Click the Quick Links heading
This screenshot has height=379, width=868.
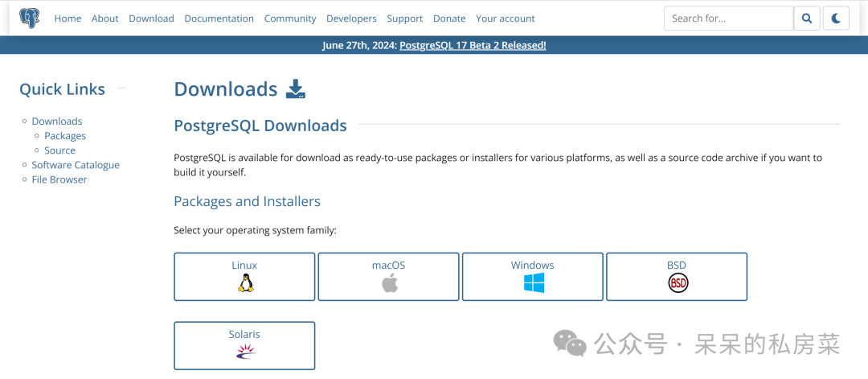pos(62,89)
